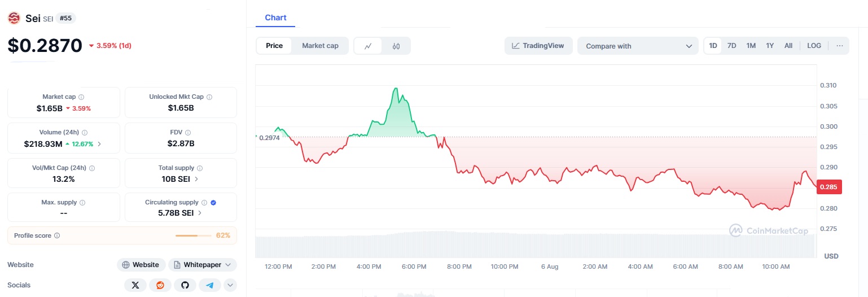Toggle LOG scale on the chart
Image resolution: width=868 pixels, height=297 pixels.
(x=814, y=46)
